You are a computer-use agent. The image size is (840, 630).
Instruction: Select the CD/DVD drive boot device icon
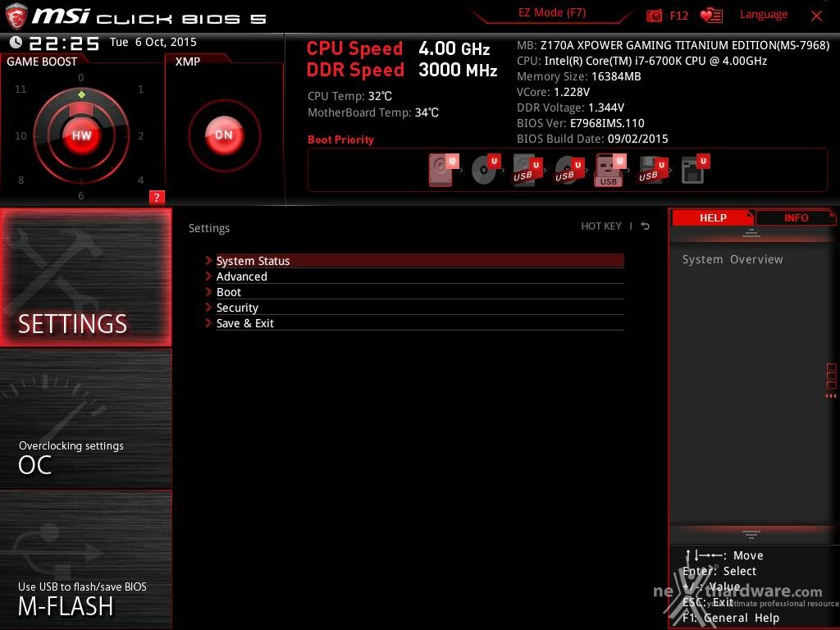pos(486,170)
